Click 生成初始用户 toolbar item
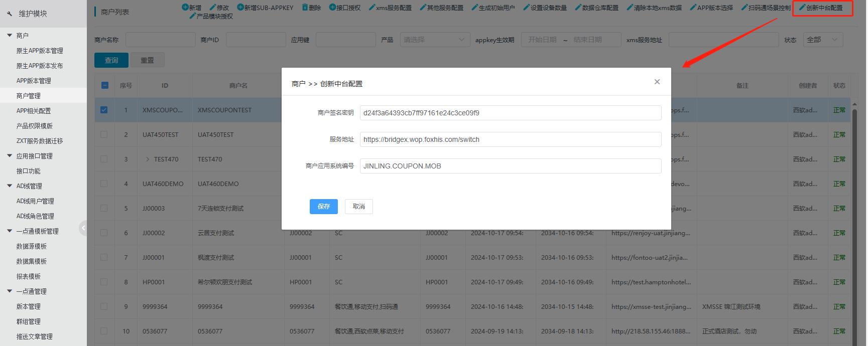Screen dimensions: 868x346 [493, 8]
